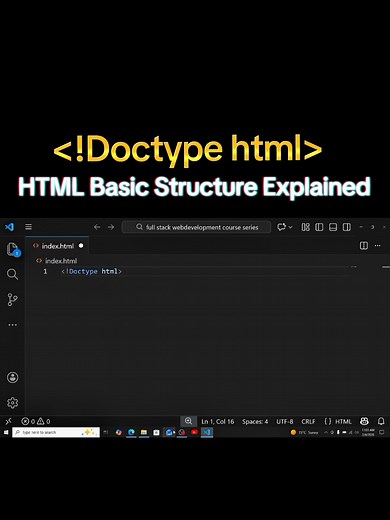Open the Copilot chat icon
390x520 pixels.
(x=282, y=227)
